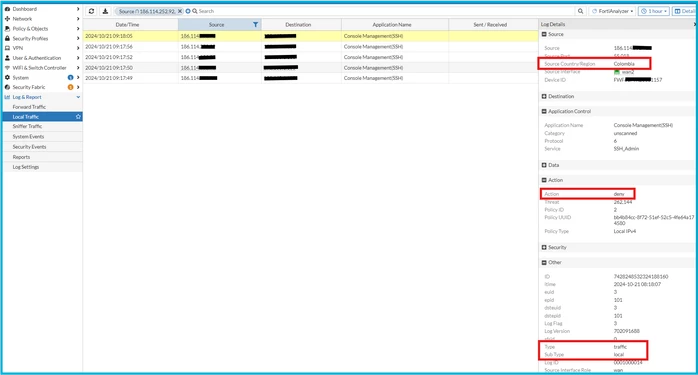Click the green wan2 interface icon
This screenshot has height=375, width=698.
pos(617,72)
